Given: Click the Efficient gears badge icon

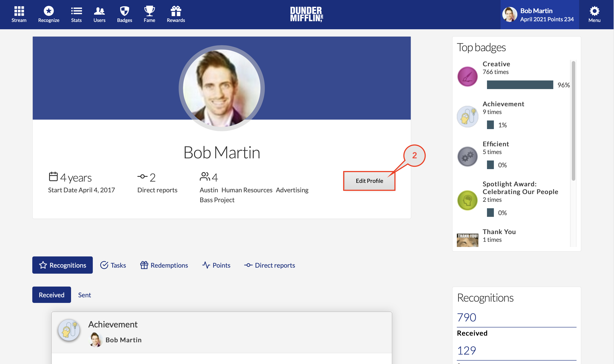Looking at the screenshot, I should [467, 156].
